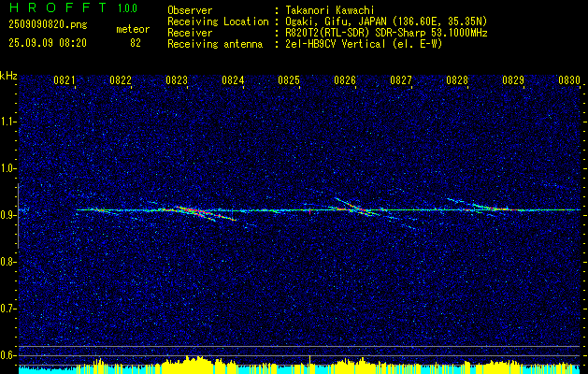Select the filename 2509090820.png

48,25
